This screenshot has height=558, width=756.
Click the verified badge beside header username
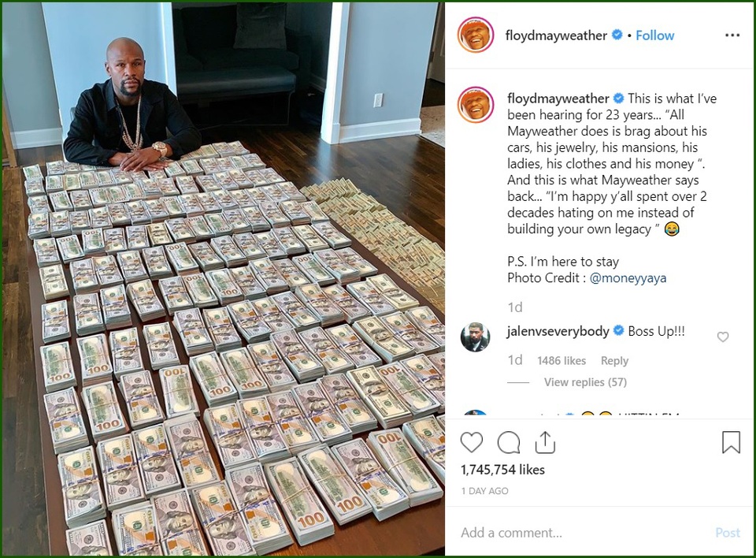(x=617, y=35)
